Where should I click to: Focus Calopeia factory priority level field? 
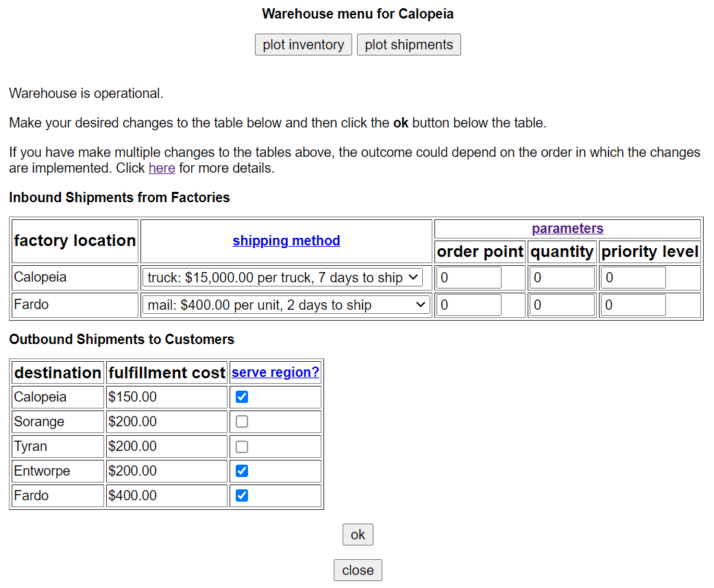tap(633, 278)
